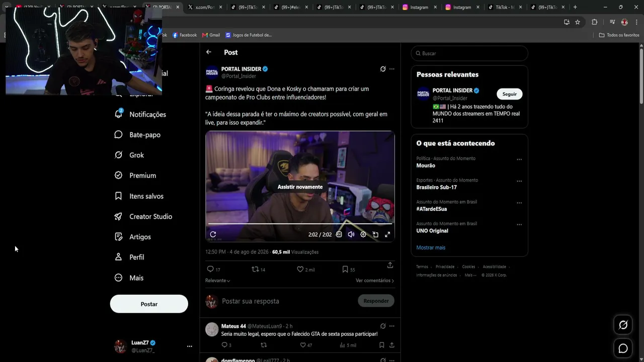Enter fullscreen on the video
Viewport: 644px width, 362px height.
pos(387,234)
